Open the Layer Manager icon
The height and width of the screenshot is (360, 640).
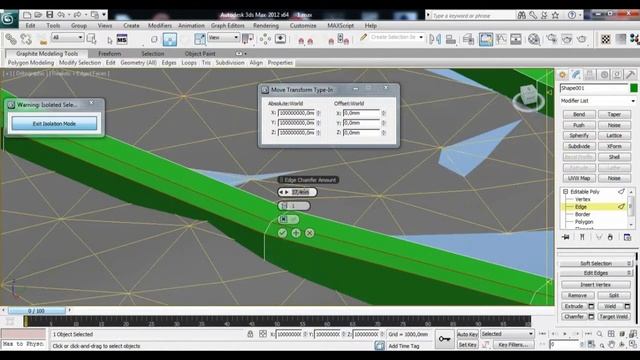[469, 39]
